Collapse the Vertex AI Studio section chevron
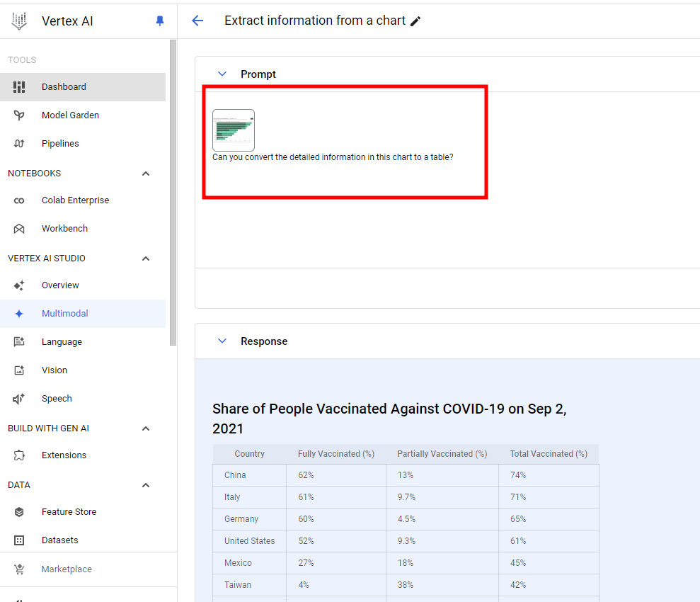This screenshot has width=700, height=602. pyautogui.click(x=146, y=259)
